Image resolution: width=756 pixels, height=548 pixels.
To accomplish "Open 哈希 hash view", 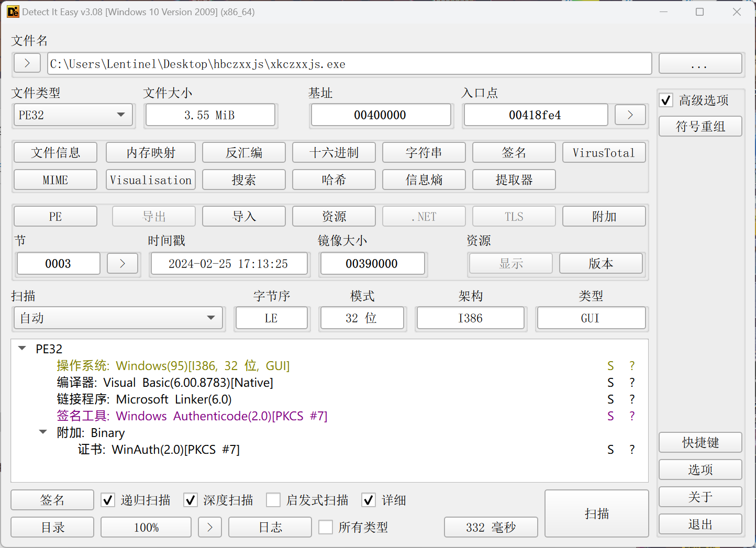I will pos(334,180).
